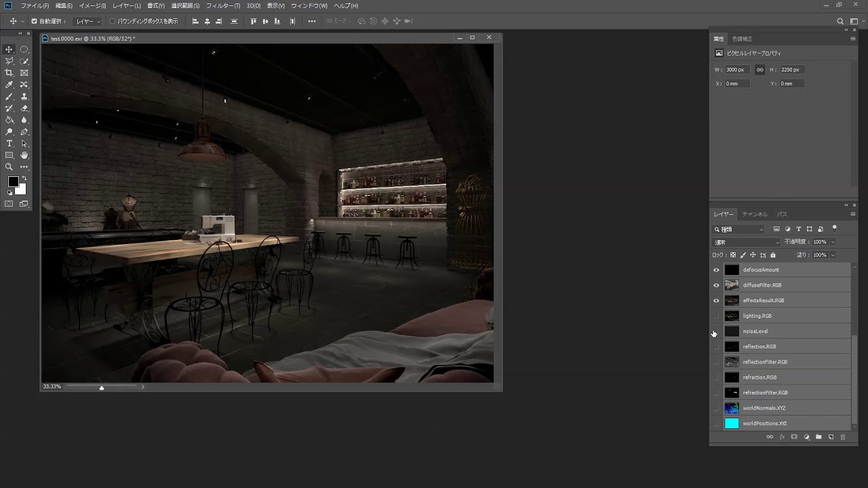
Task: Select the Dodge tool
Action: 9,131
